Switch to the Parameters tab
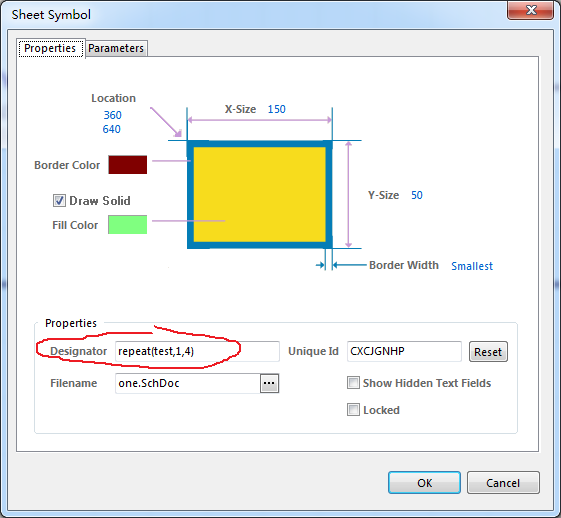The image size is (561, 518). (116, 48)
